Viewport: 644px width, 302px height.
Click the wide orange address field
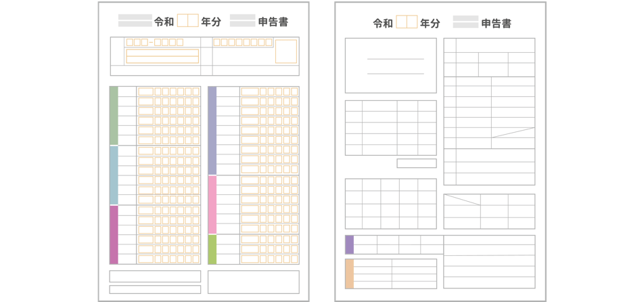162,56
